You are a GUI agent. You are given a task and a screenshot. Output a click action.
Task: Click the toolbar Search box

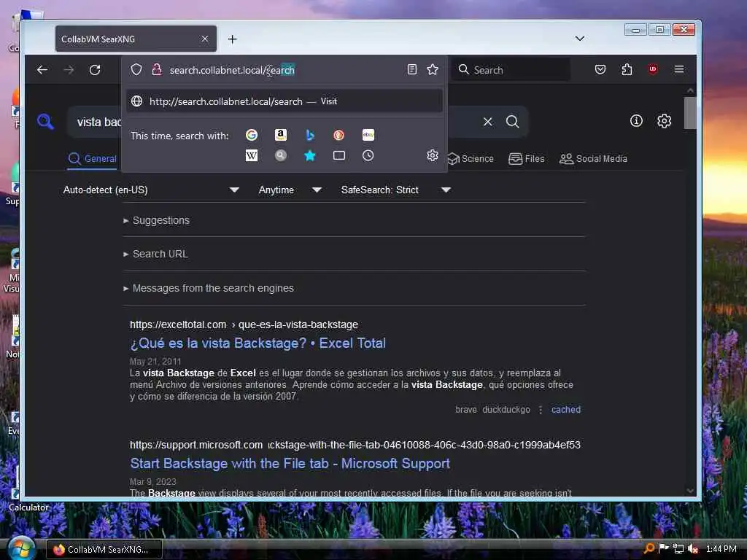pos(511,70)
